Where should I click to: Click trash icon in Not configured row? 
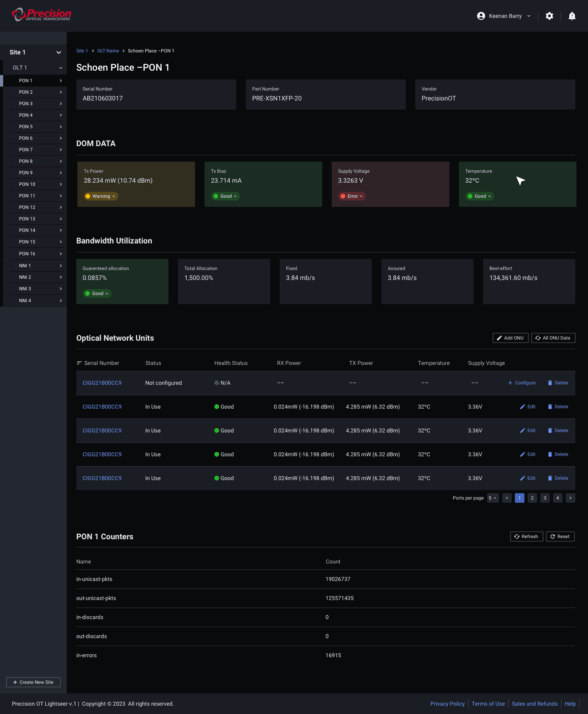[550, 383]
